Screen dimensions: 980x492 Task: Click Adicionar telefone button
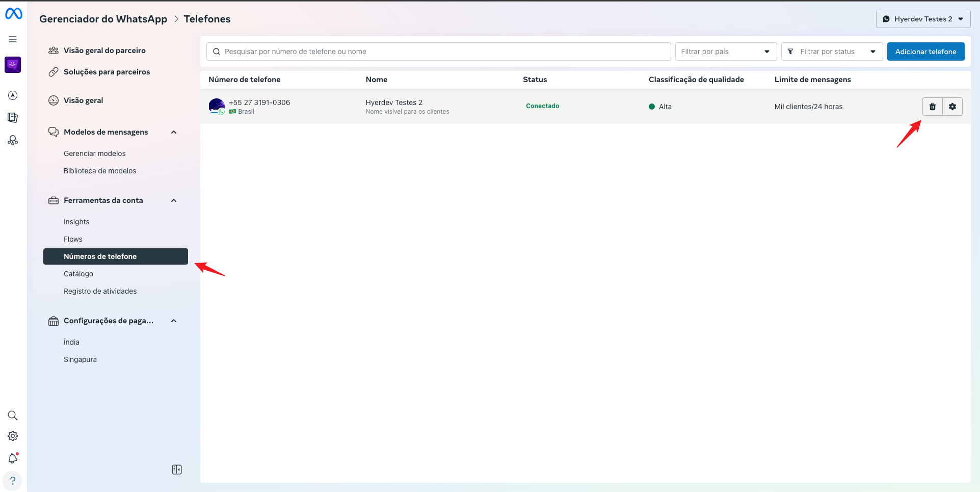925,51
